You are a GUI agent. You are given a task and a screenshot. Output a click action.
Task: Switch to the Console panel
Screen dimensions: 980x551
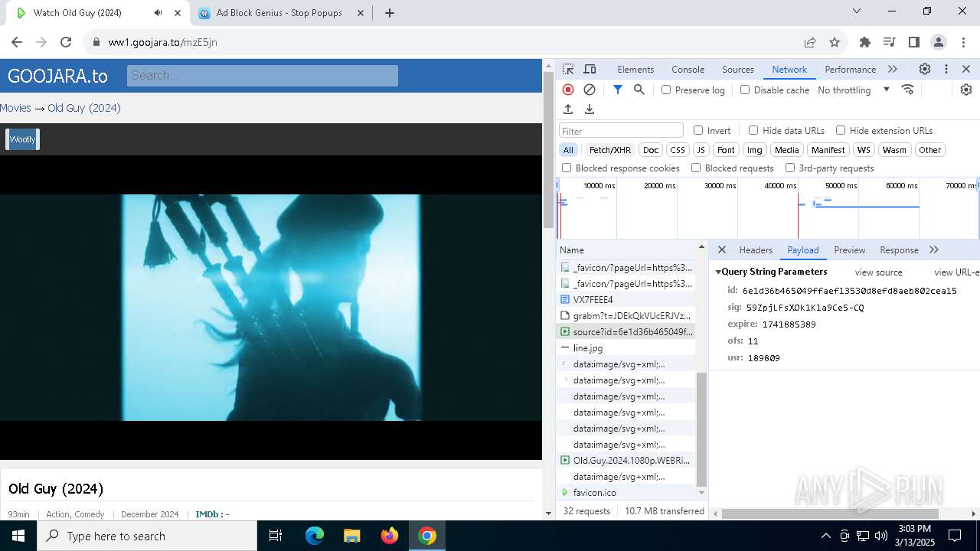(x=688, y=69)
